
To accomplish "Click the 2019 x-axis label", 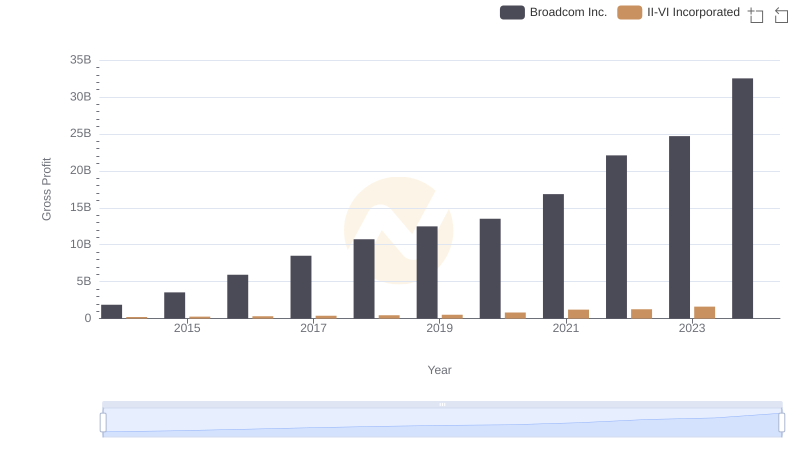I will pos(439,328).
